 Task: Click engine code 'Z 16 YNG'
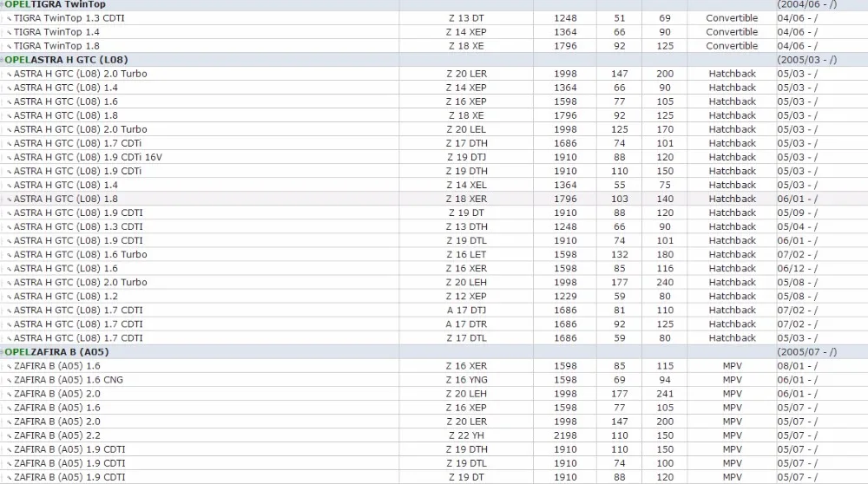tap(466, 380)
